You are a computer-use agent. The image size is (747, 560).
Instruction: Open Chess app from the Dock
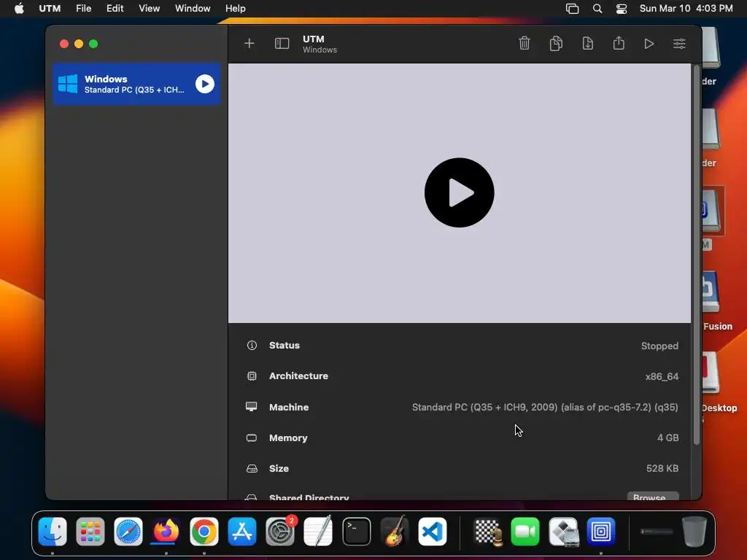[x=488, y=532]
